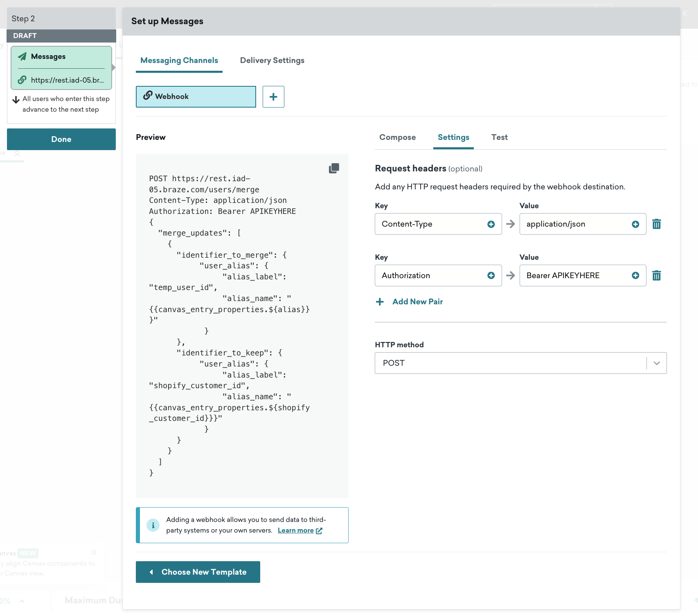Click the Authorization: Bearer APIKEYHERE preview line
Screen dimensions: 698x616
(222, 211)
